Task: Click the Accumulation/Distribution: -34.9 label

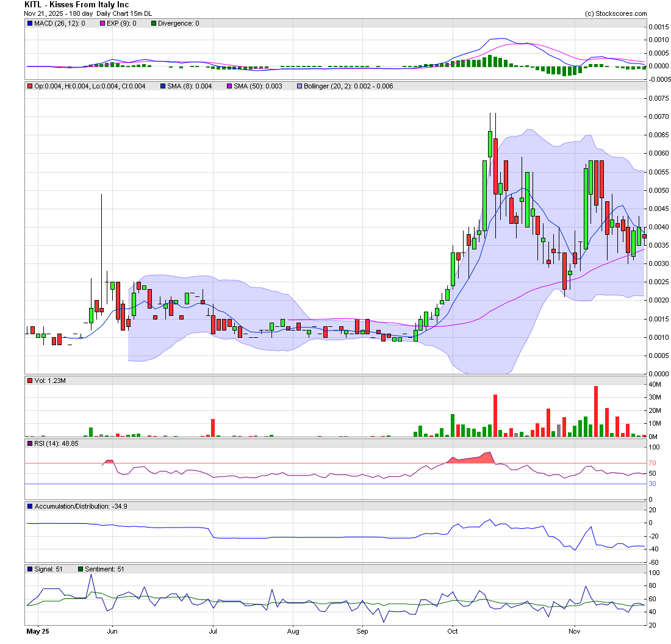Action: (x=81, y=507)
